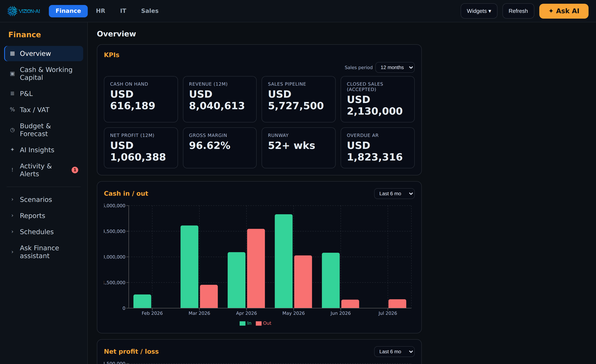Switch to the HR tab
Image resolution: width=596 pixels, height=364 pixels.
101,11
